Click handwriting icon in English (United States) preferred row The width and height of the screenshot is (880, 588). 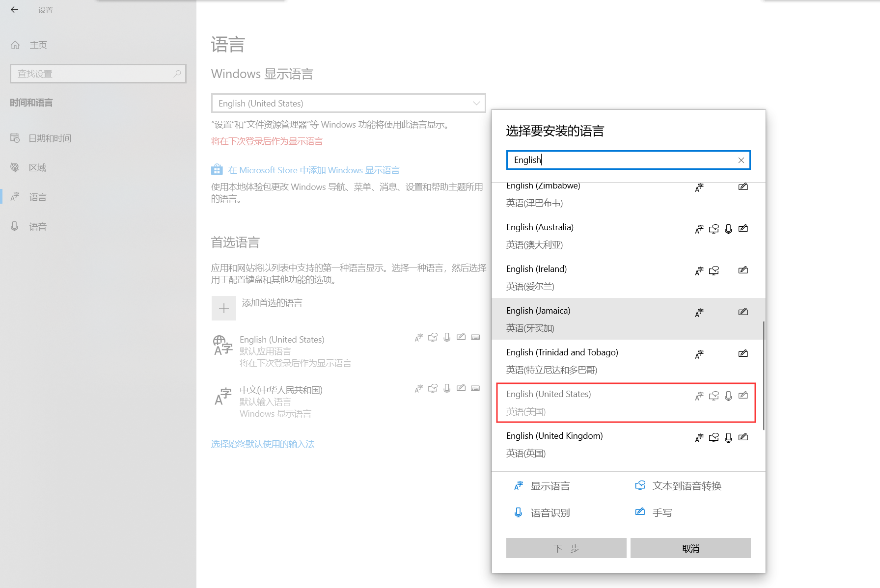pos(461,337)
